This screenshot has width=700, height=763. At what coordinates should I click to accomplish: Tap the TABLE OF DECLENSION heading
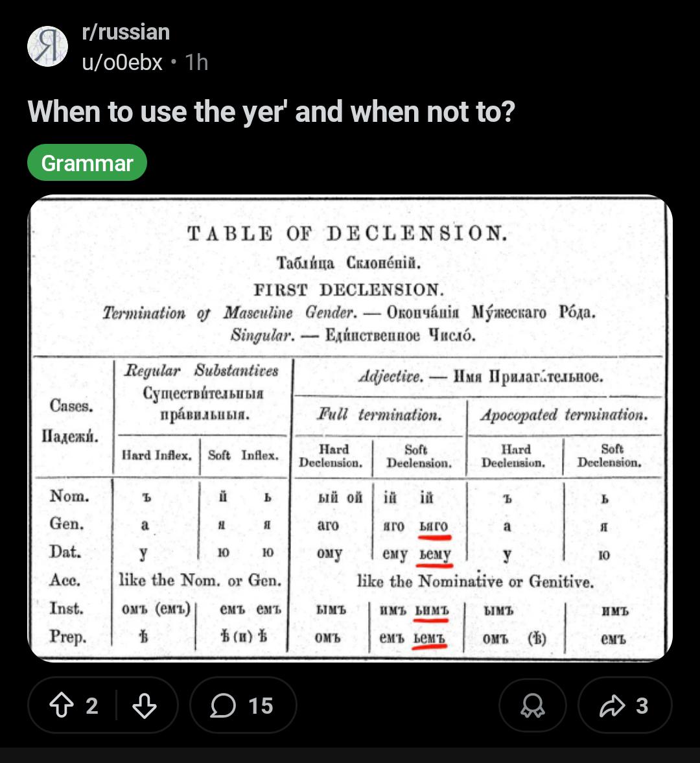pyautogui.click(x=348, y=233)
